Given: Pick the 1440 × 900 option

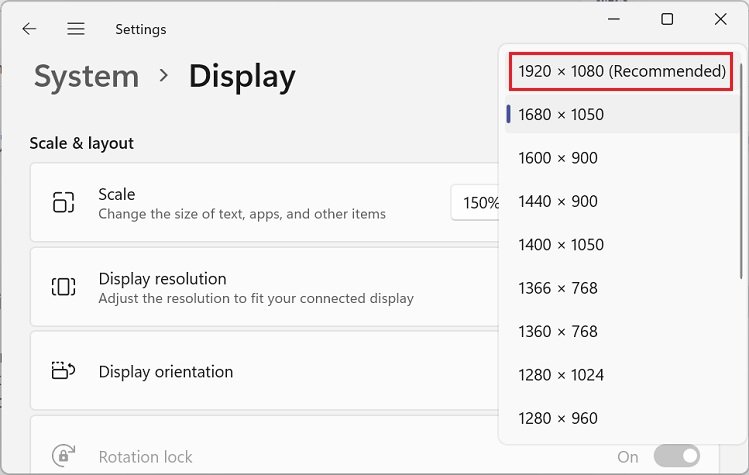Looking at the screenshot, I should pyautogui.click(x=558, y=201).
